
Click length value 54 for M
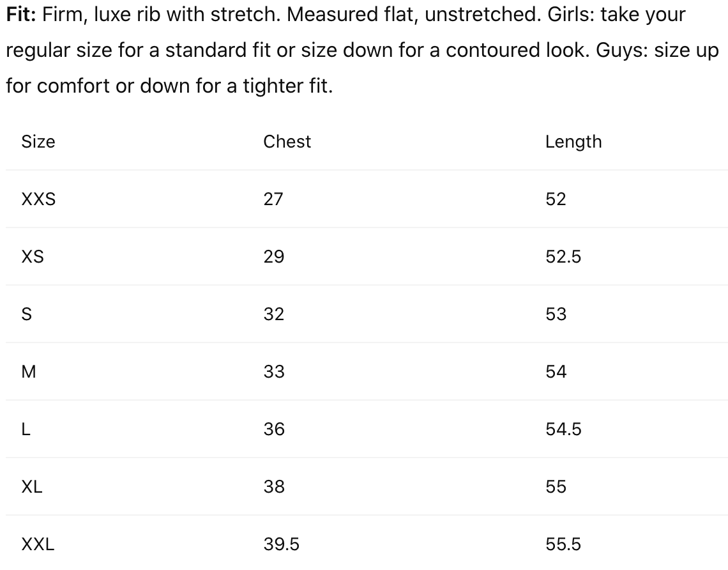coord(556,372)
